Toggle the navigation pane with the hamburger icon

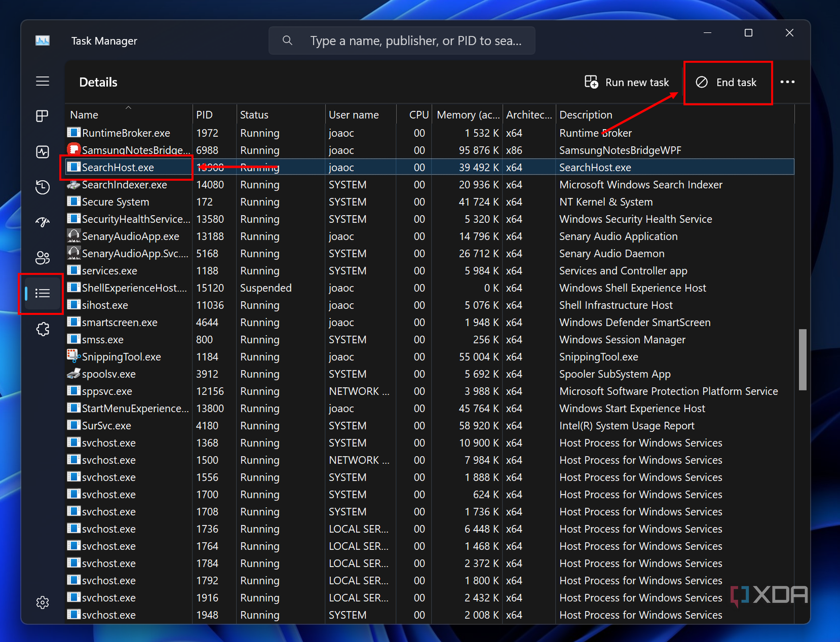point(42,81)
